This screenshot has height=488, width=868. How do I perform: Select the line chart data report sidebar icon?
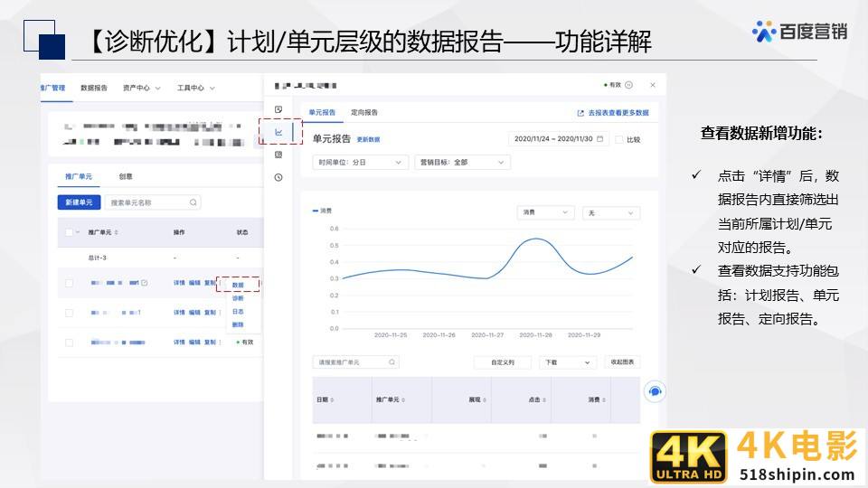[278, 132]
